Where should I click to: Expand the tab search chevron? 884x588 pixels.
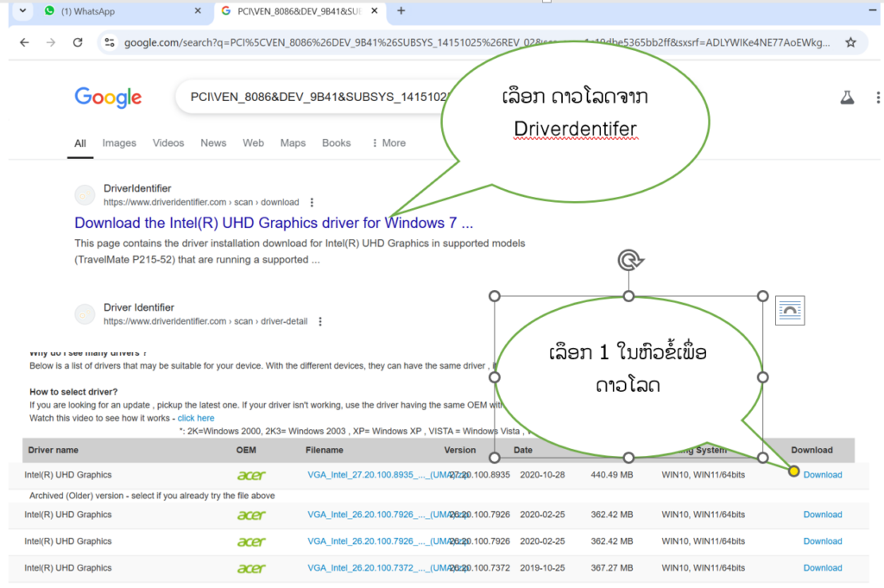pos(22,11)
